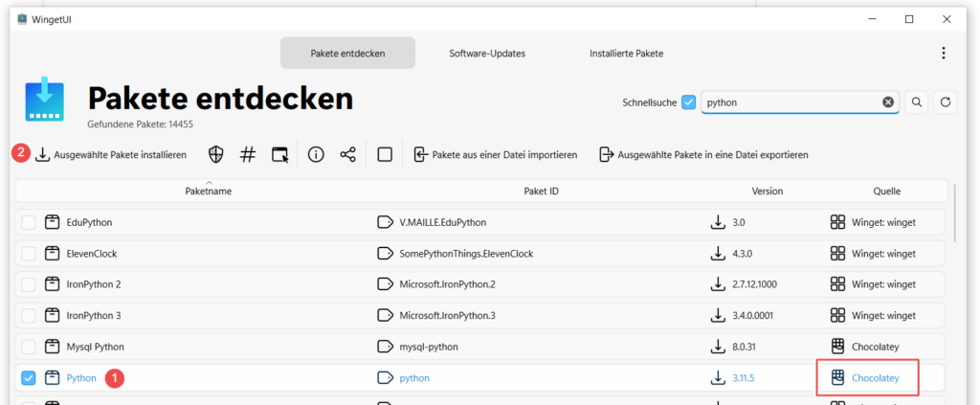The image size is (980, 405).
Task: Click the reload packages refresh icon
Action: pos(945,102)
